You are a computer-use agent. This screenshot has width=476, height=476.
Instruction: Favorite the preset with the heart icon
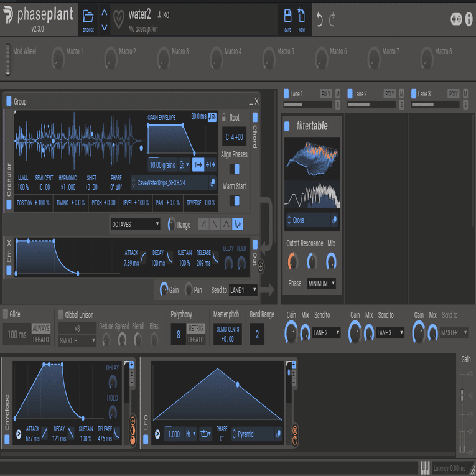point(119,19)
